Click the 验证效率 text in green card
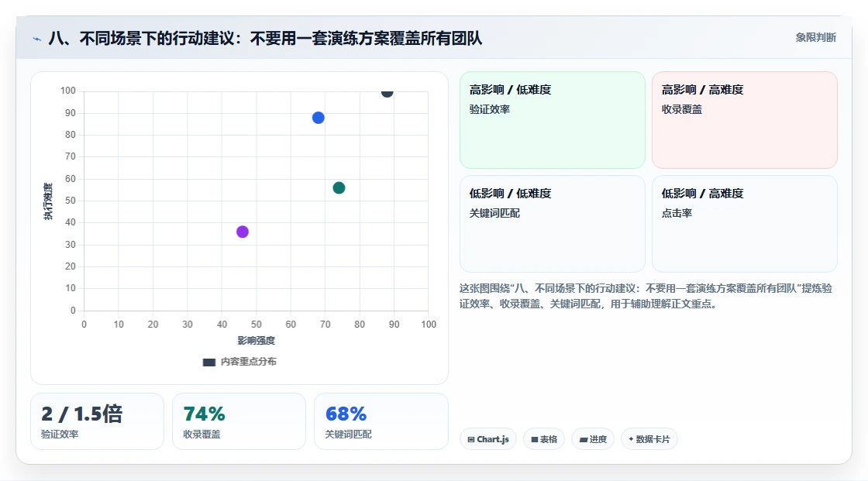868x481 pixels. 490,109
